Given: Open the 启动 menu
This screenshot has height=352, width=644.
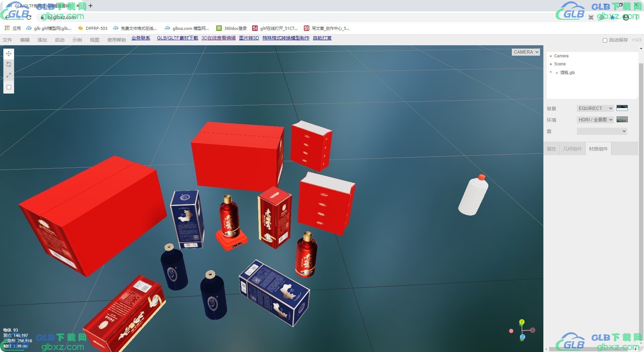Looking at the screenshot, I should 60,40.
